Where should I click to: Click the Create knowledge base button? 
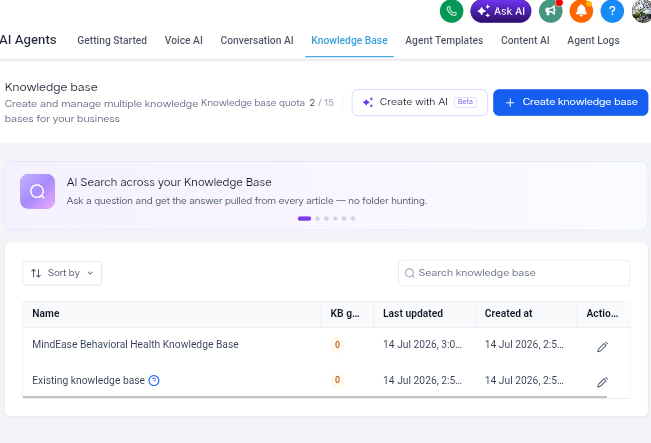[570, 102]
